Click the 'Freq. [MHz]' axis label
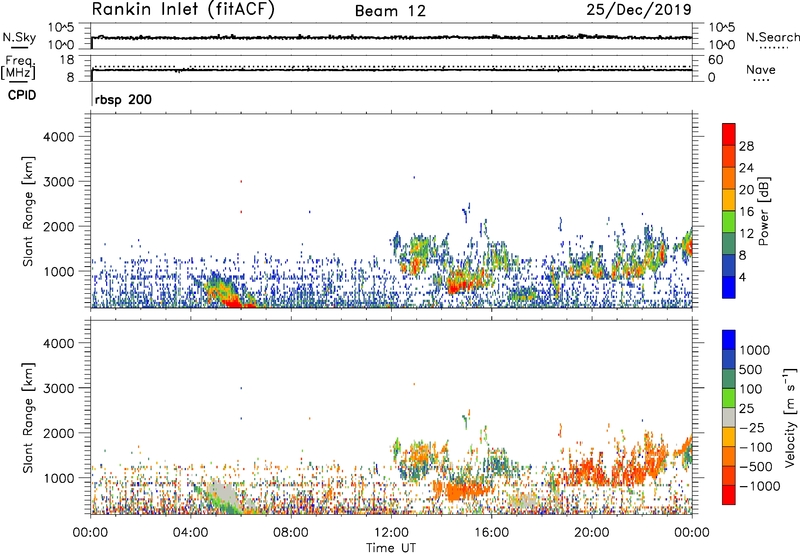Image resolution: width=800 pixels, height=554 pixels. (18, 67)
